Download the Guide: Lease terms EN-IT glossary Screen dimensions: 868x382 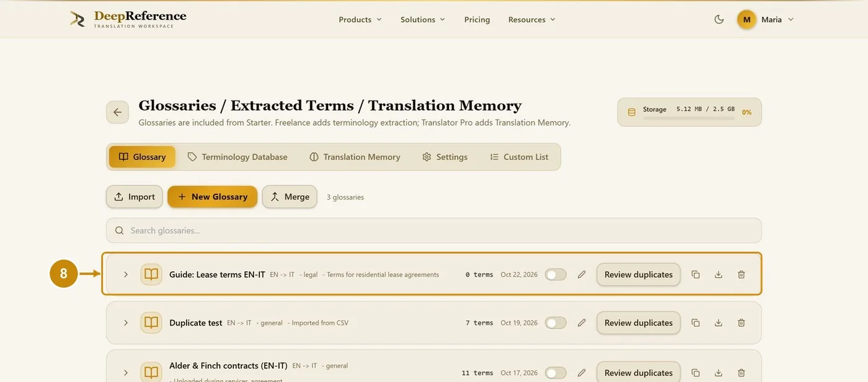(x=719, y=275)
